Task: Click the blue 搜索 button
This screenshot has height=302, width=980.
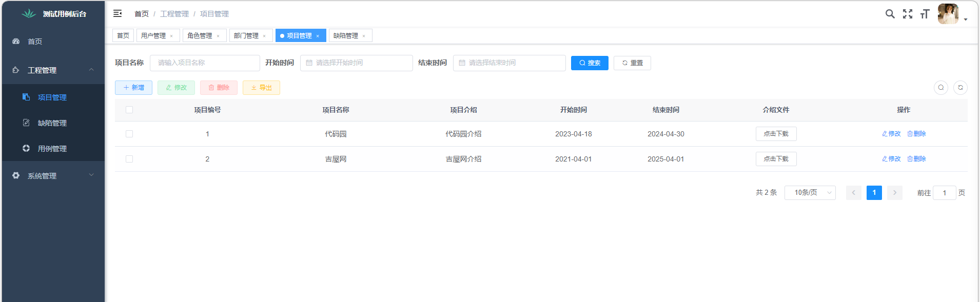Action: pos(590,63)
